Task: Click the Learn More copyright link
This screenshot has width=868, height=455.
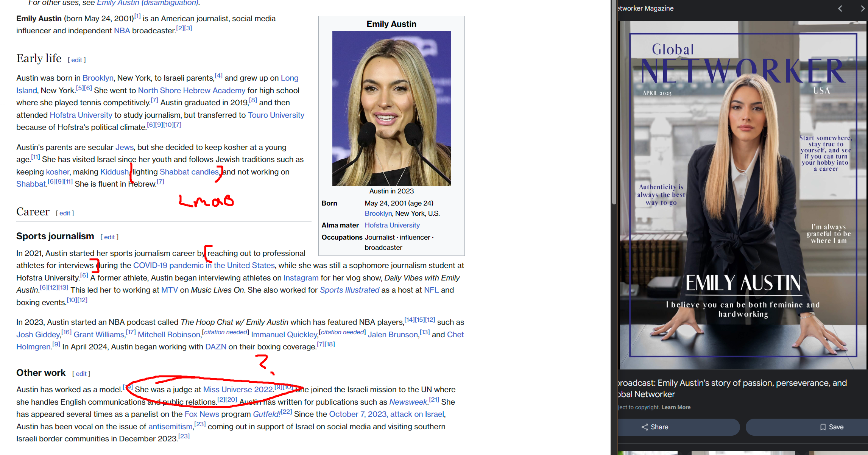Action: pyautogui.click(x=676, y=407)
